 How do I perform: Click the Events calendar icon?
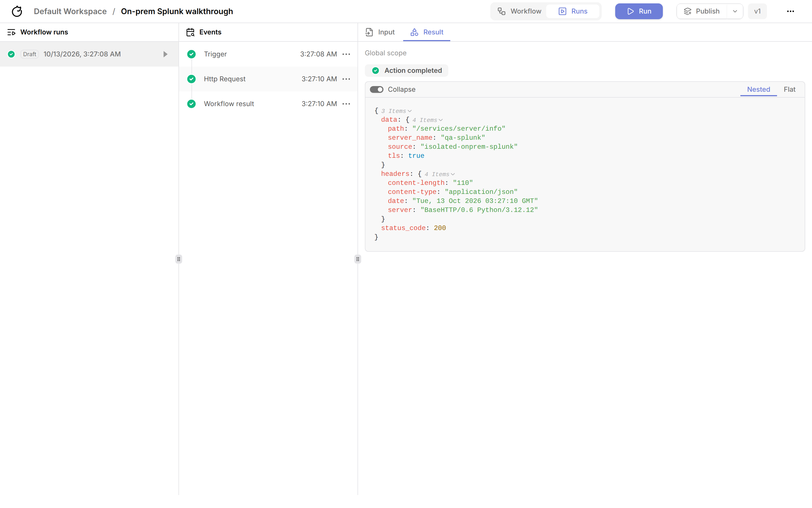pos(190,32)
